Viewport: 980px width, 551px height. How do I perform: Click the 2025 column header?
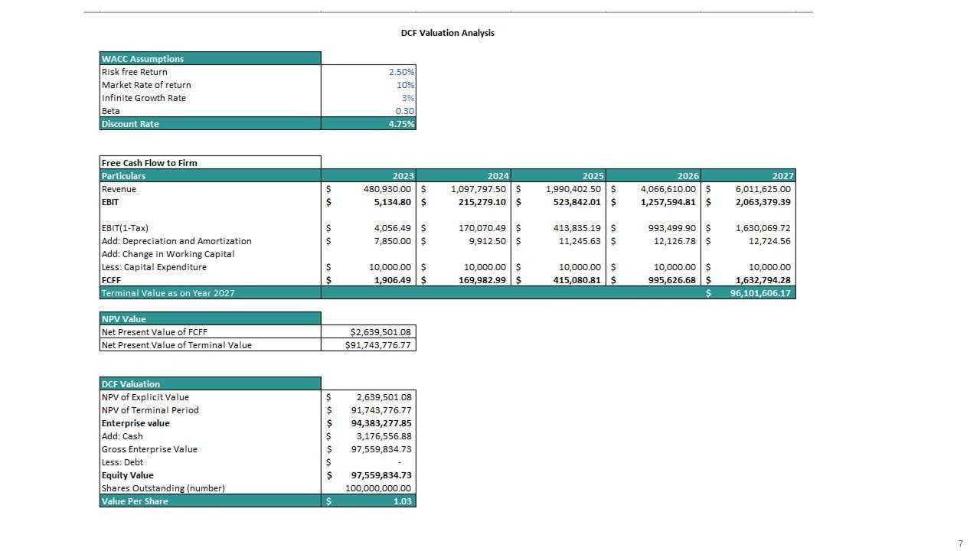point(593,176)
